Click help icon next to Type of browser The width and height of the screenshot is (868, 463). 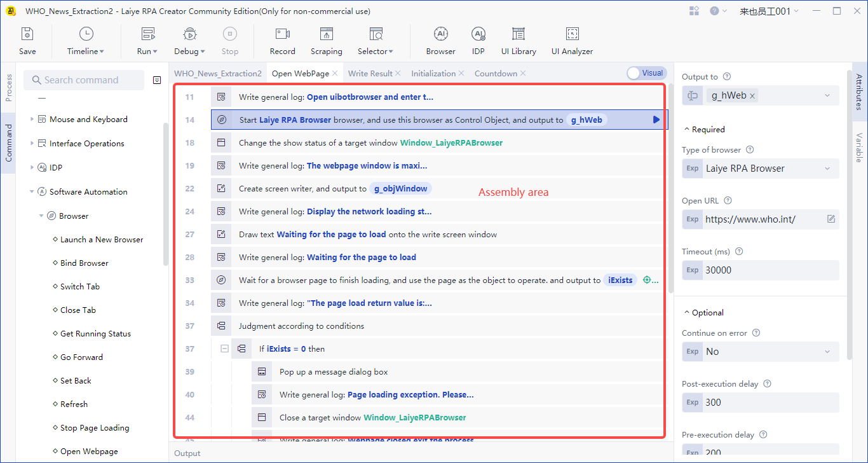click(750, 150)
